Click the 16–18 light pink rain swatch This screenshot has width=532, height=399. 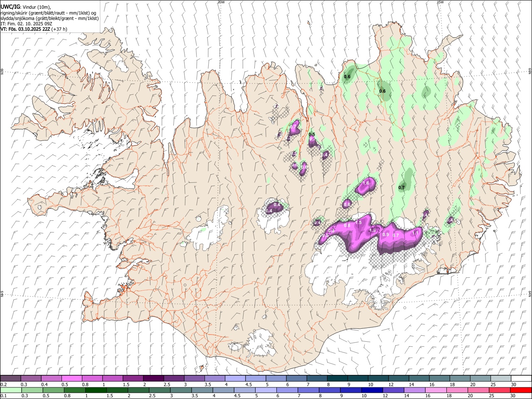click(436, 390)
